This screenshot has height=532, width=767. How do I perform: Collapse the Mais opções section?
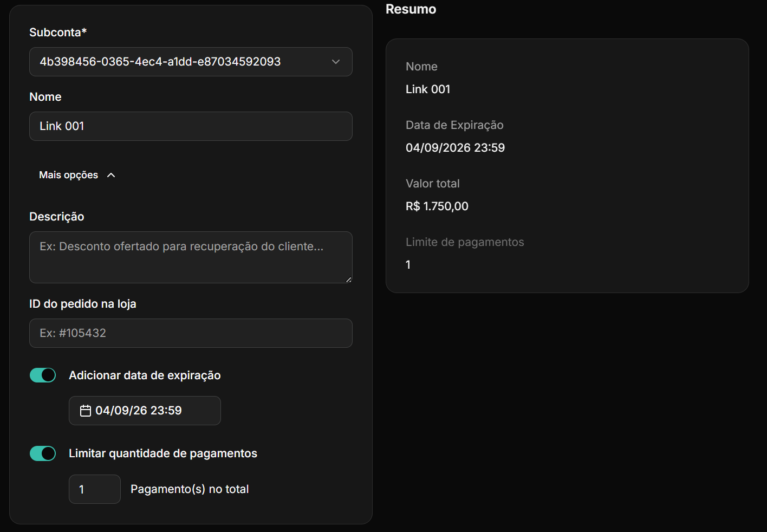click(77, 175)
